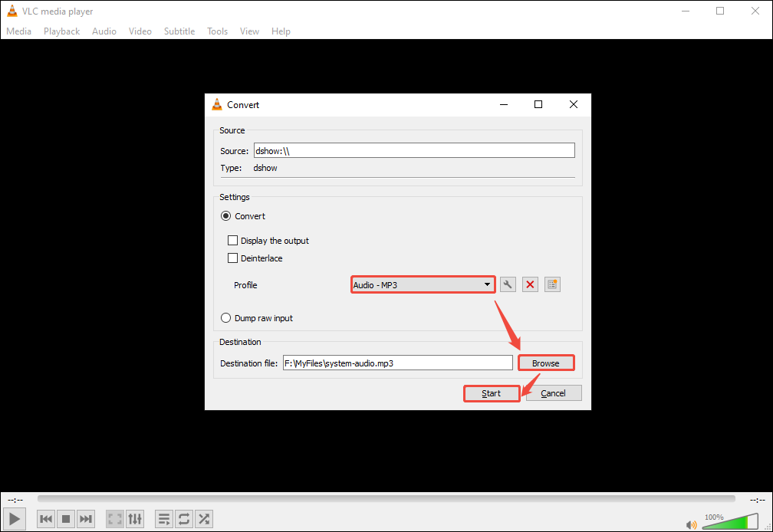Toggle random playback with the shuffle icon
The width and height of the screenshot is (773, 532).
click(x=203, y=519)
